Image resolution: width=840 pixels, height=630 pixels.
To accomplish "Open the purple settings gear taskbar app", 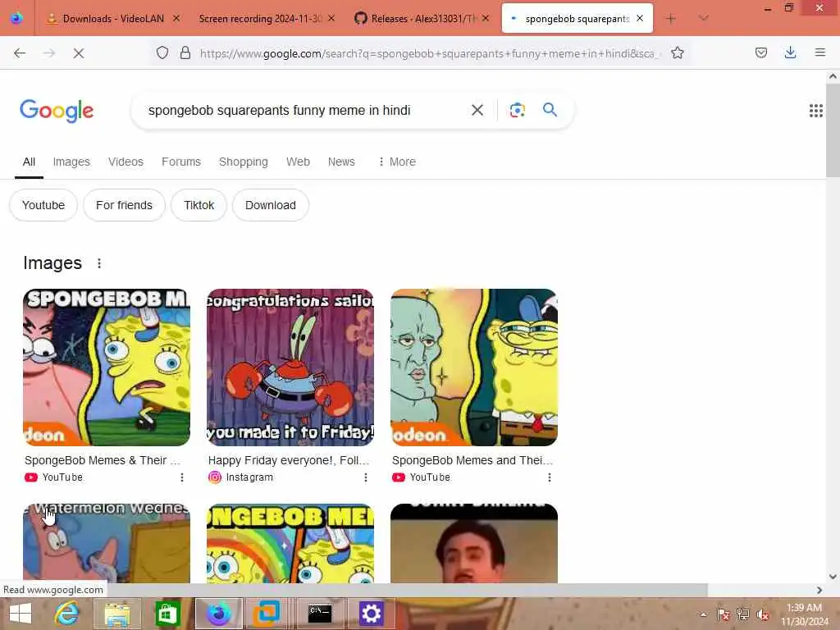I will (371, 614).
